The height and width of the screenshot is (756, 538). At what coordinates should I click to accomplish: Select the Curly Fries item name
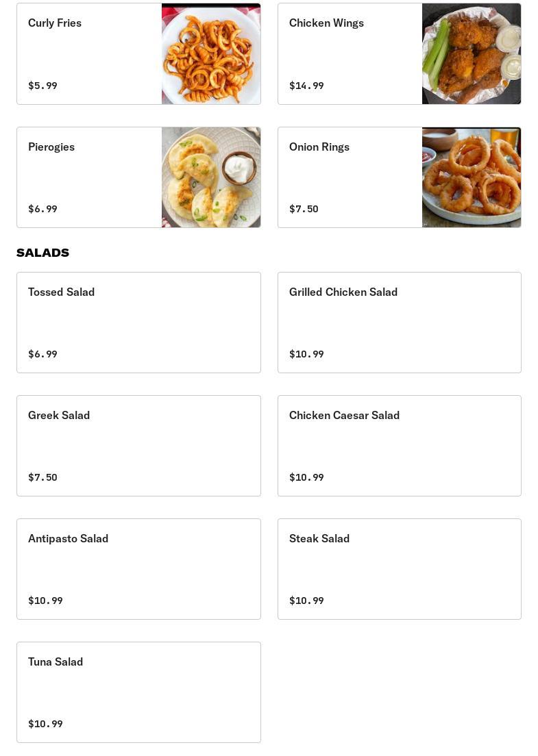pyautogui.click(x=55, y=23)
